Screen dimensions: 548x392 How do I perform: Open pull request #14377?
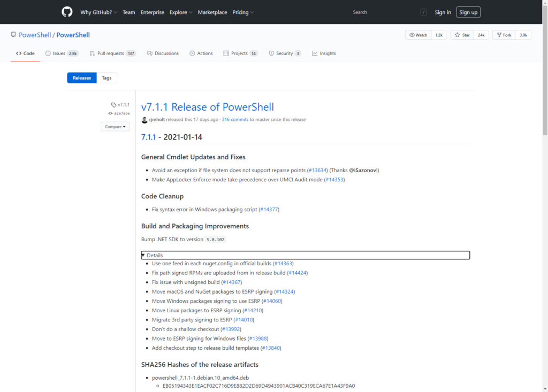click(x=269, y=210)
